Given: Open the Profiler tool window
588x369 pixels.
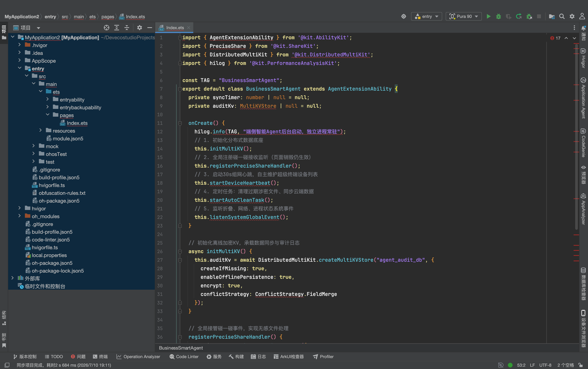Looking at the screenshot, I should coord(323,357).
